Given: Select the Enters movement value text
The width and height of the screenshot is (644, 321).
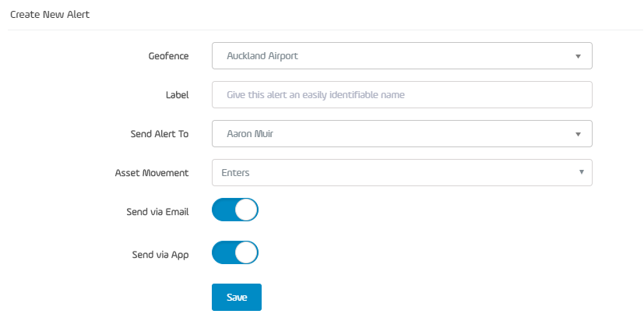Looking at the screenshot, I should [235, 173].
